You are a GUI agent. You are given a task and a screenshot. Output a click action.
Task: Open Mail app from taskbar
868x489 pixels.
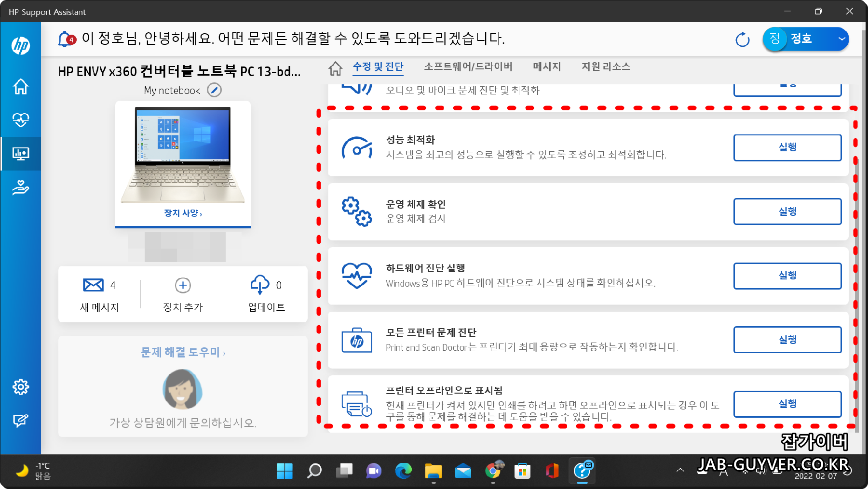(x=463, y=471)
